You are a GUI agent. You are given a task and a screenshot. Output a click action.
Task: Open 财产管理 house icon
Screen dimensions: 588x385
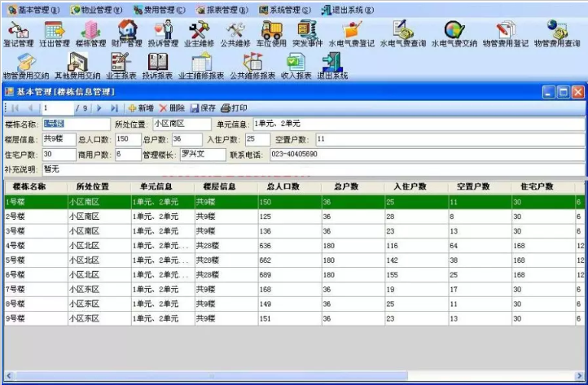click(x=127, y=33)
